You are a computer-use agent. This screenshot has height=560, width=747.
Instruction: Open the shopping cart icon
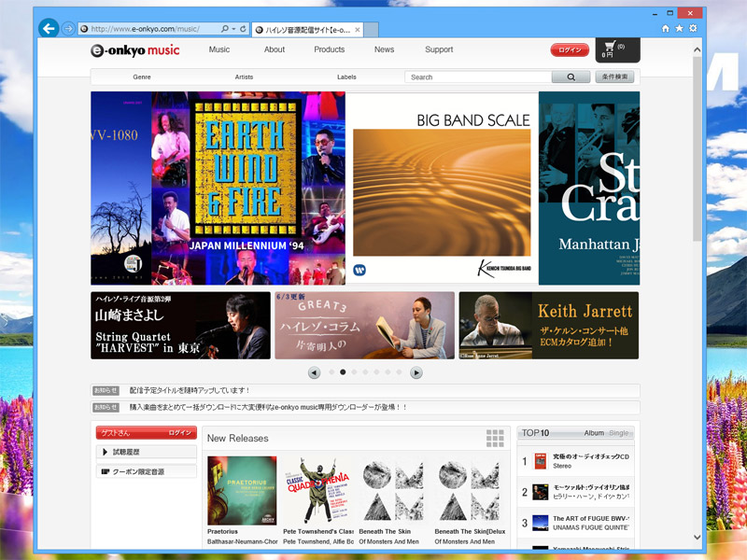(609, 48)
